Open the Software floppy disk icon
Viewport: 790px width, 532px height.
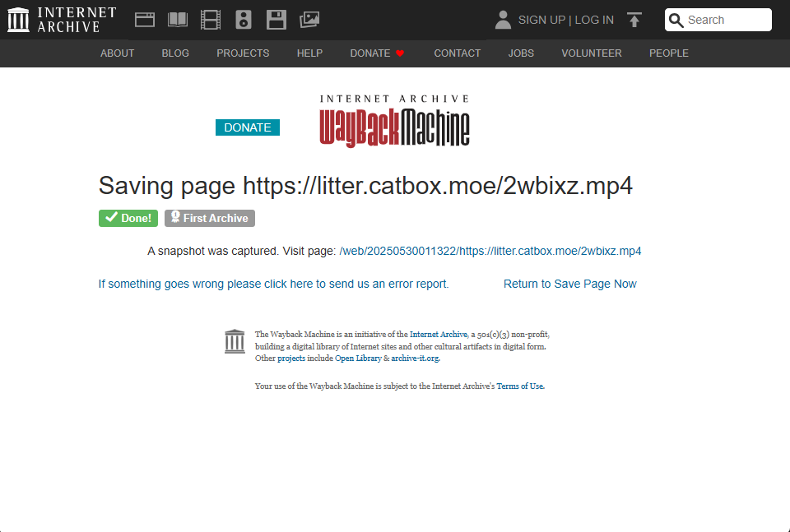tap(276, 20)
